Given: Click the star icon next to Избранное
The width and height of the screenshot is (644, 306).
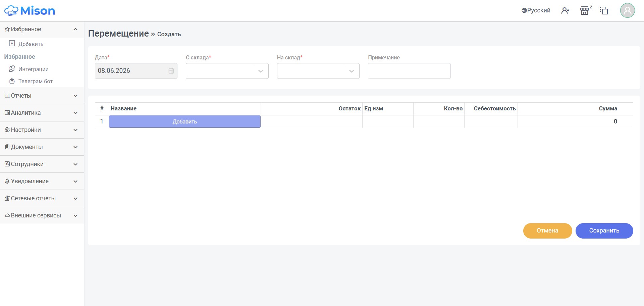Looking at the screenshot, I should (x=7, y=30).
